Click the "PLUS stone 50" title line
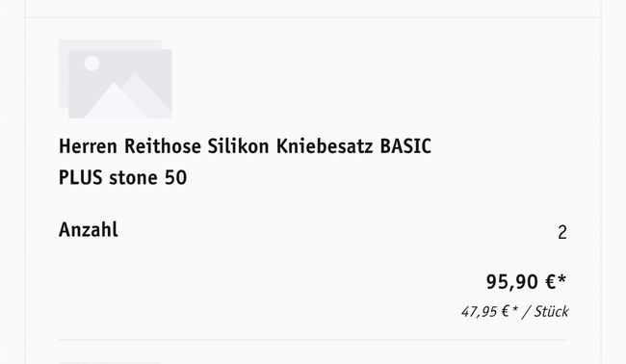626x364 pixels. [x=122, y=177]
